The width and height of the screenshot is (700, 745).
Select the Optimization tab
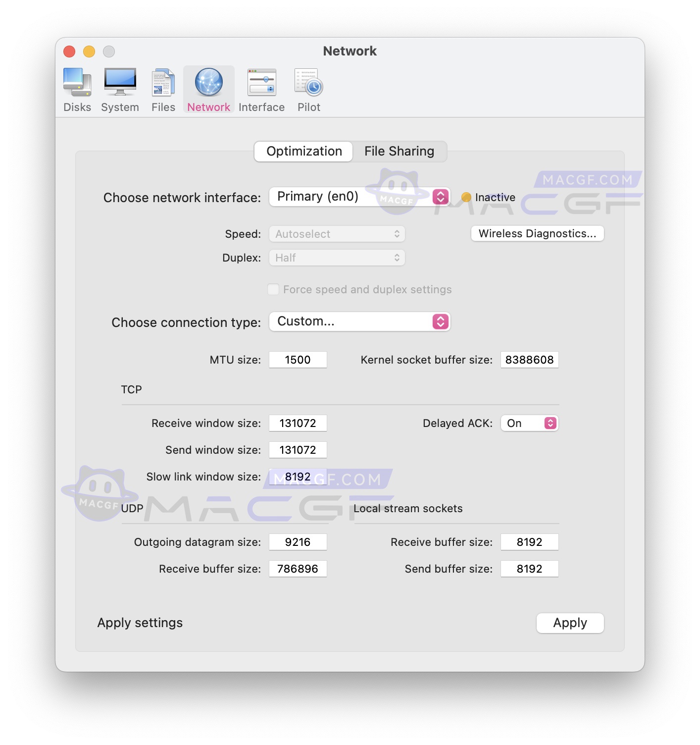[303, 151]
